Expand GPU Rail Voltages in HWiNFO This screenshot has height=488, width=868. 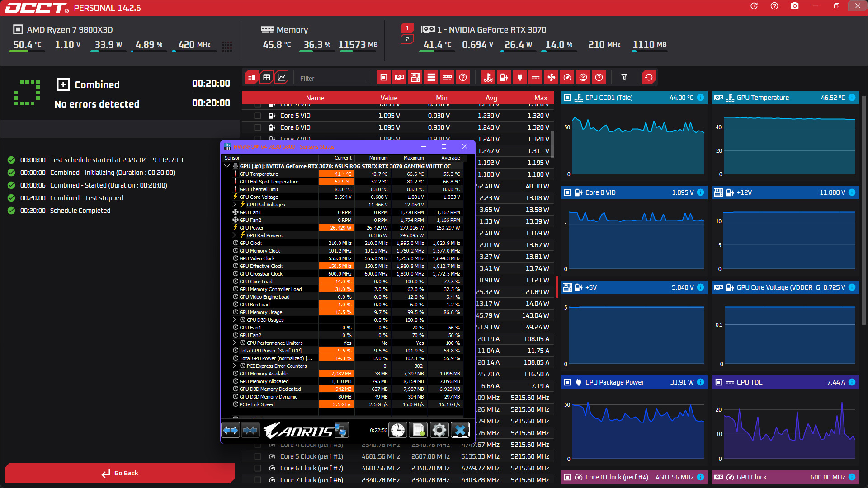234,205
